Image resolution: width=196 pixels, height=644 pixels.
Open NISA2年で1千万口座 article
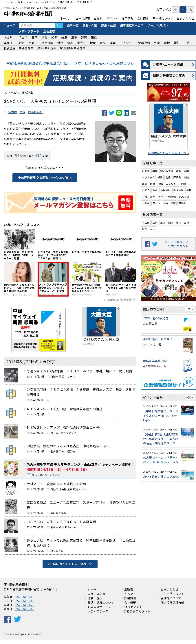(x=65, y=409)
